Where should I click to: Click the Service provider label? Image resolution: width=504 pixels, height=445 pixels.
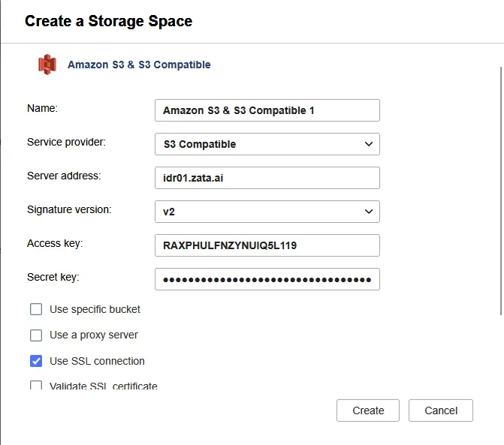click(x=66, y=142)
